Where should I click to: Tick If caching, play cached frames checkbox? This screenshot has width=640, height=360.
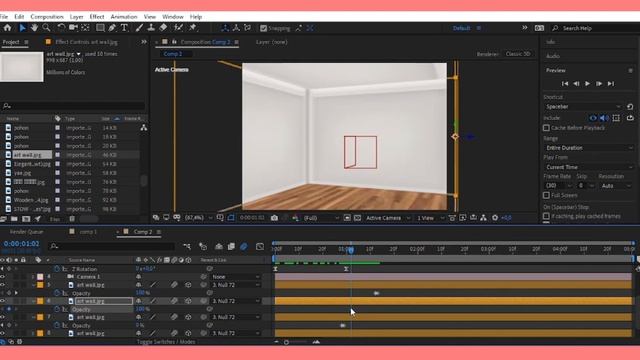546,216
